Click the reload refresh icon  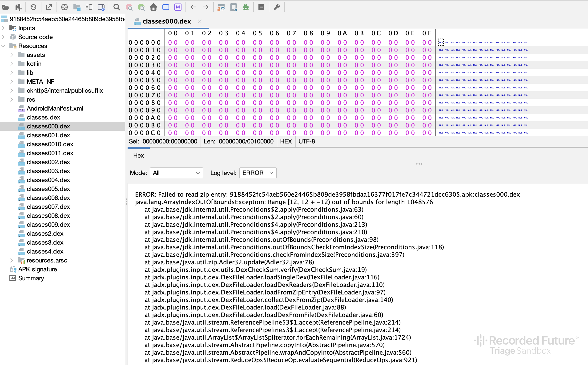click(33, 7)
